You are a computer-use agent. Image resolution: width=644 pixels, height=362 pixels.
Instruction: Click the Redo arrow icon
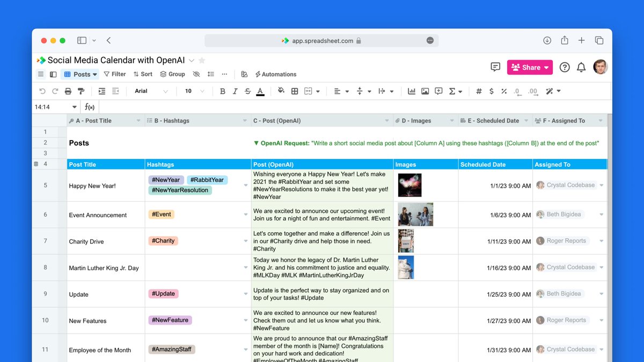click(55, 91)
